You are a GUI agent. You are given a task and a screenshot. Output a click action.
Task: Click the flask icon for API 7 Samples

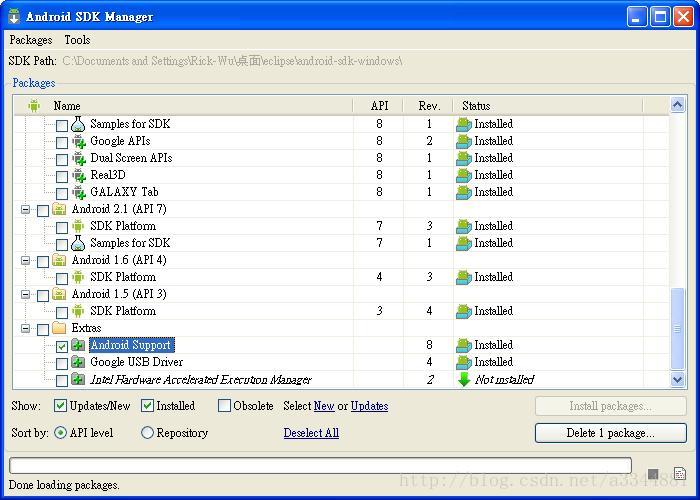tap(78, 243)
